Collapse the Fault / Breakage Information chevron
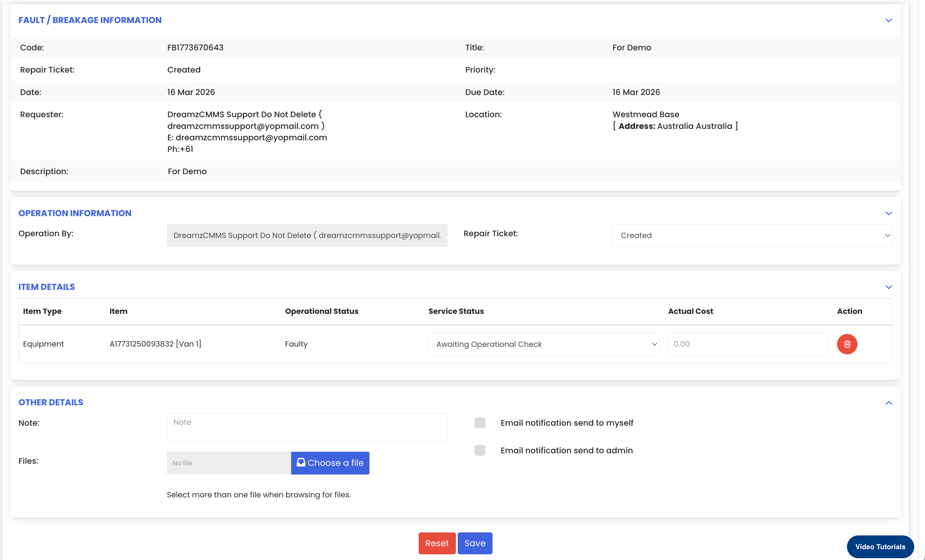 (x=888, y=20)
